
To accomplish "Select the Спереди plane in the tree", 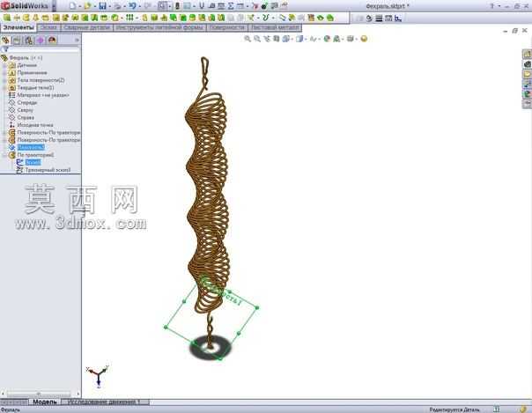I will (26, 102).
